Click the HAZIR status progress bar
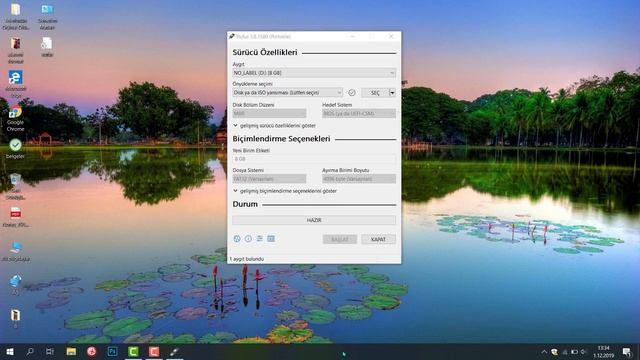This screenshot has height=360, width=640. (x=314, y=220)
